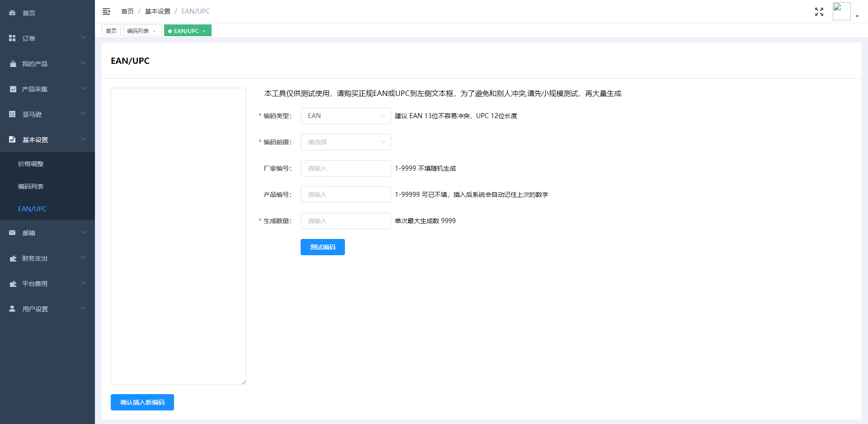Image resolution: width=868 pixels, height=424 pixels.
Task: Click the sidebar collapse hamburger icon
Action: (x=106, y=11)
